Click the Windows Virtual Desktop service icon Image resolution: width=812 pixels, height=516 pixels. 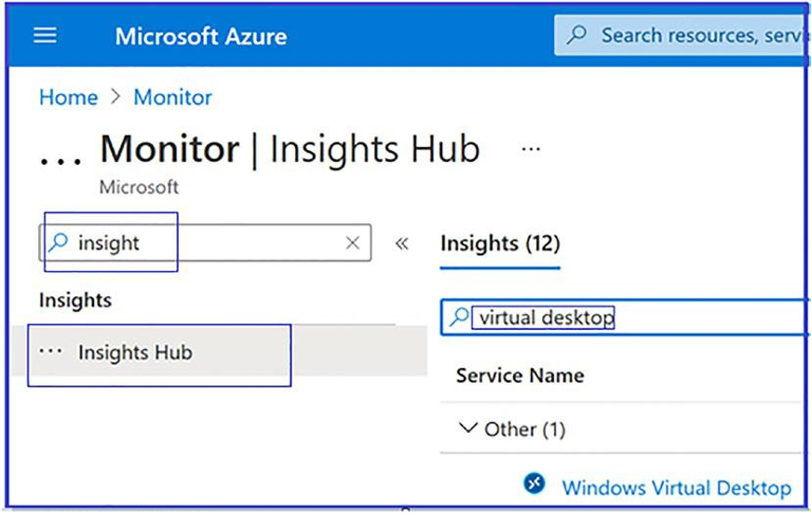click(534, 483)
